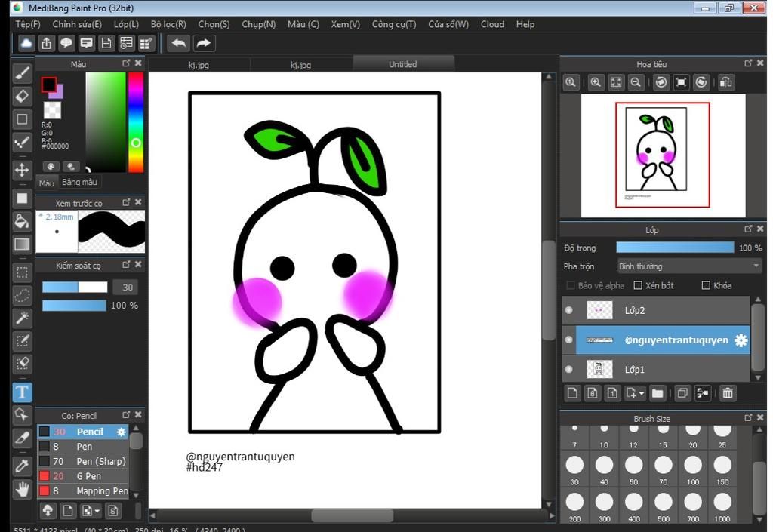773x532 pixels.
Task: Switch to the Bảng màu tab
Action: pyautogui.click(x=80, y=183)
